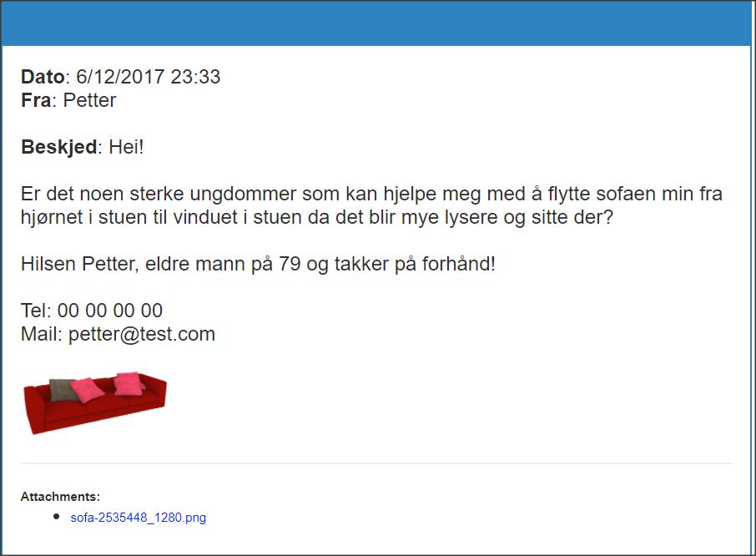
Task: Click the greeting text Hei!
Action: coord(126,147)
